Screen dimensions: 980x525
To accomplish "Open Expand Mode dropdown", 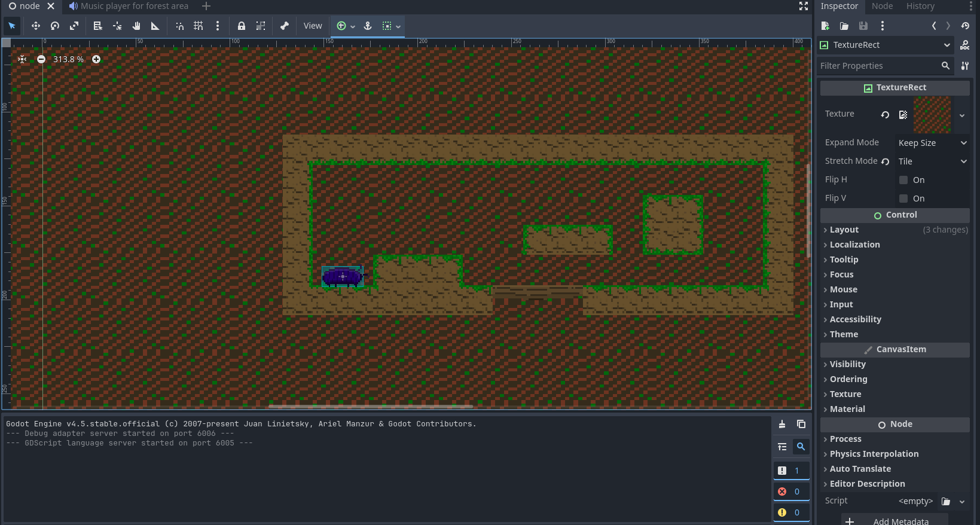I will (932, 143).
